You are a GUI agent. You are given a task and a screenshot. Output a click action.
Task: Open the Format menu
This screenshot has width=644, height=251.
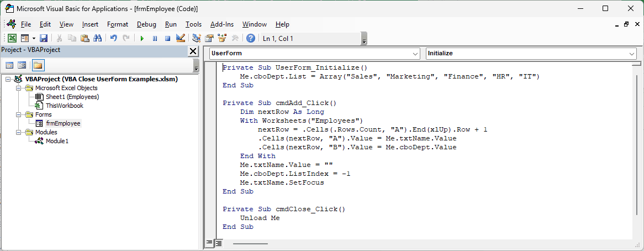click(118, 24)
